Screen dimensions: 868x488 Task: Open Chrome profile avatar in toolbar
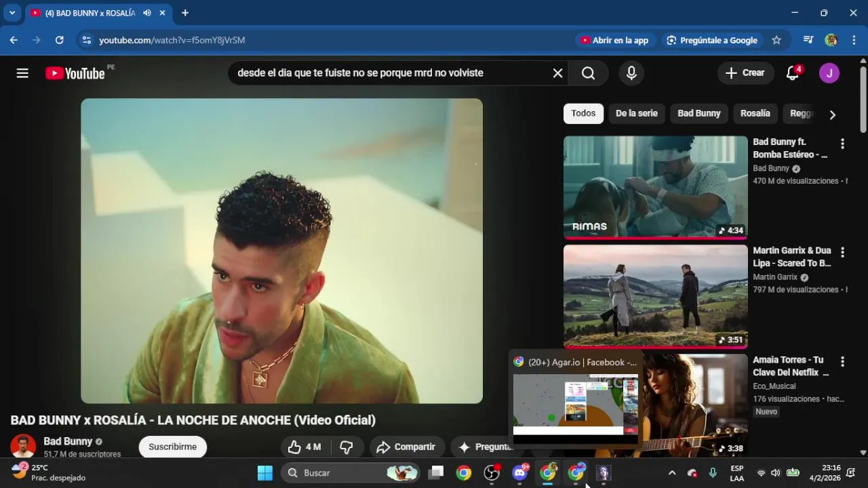(x=831, y=40)
